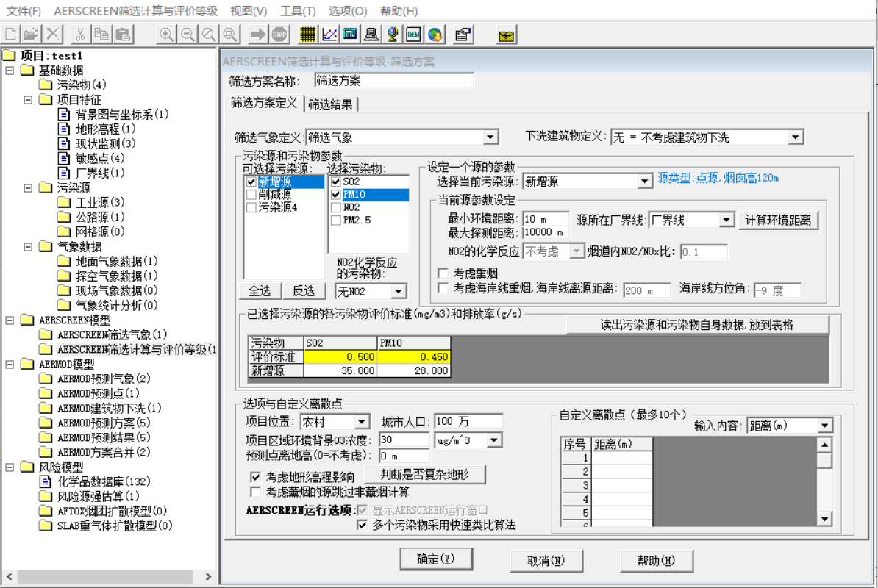The width and height of the screenshot is (878, 588).
Task: Click the yellow SO2 评价标准 cell 0.500
Action: [x=340, y=357]
